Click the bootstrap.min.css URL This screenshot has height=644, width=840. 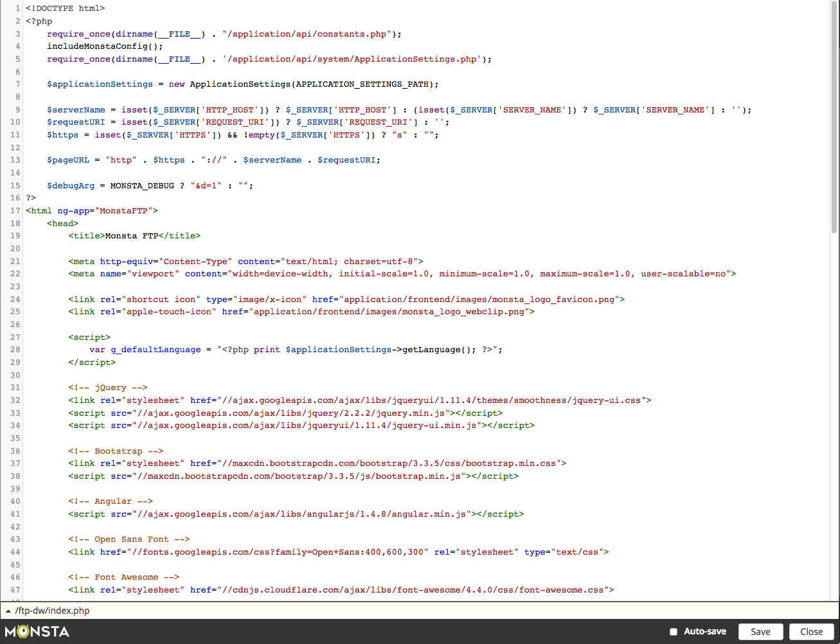pyautogui.click(x=389, y=463)
